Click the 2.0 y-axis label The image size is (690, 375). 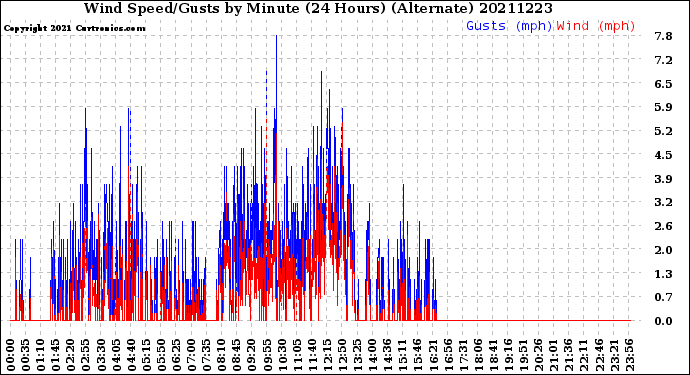click(x=664, y=250)
